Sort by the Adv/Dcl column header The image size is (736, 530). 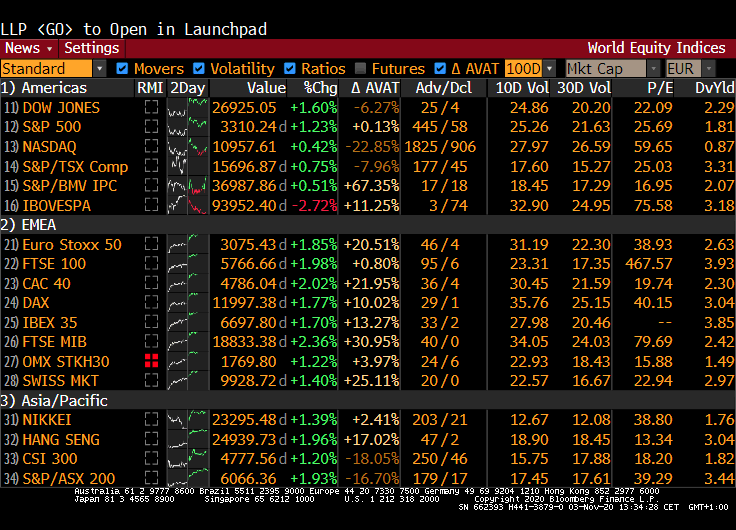(444, 88)
